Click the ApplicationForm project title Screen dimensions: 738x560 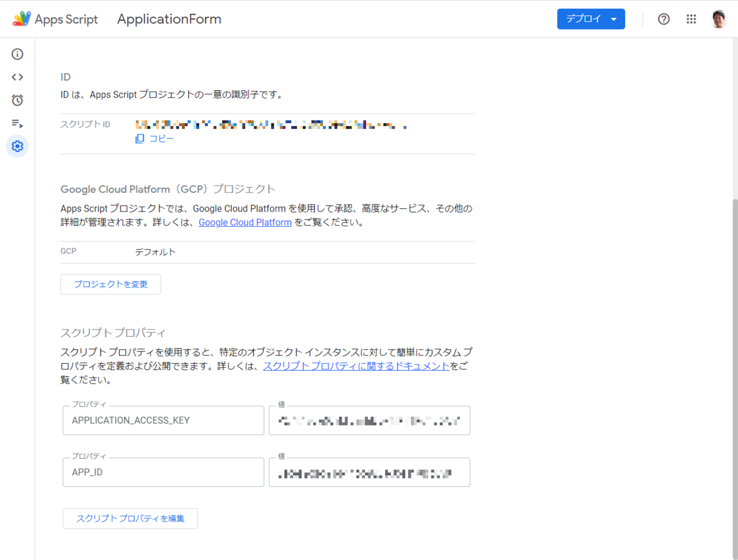point(169,19)
